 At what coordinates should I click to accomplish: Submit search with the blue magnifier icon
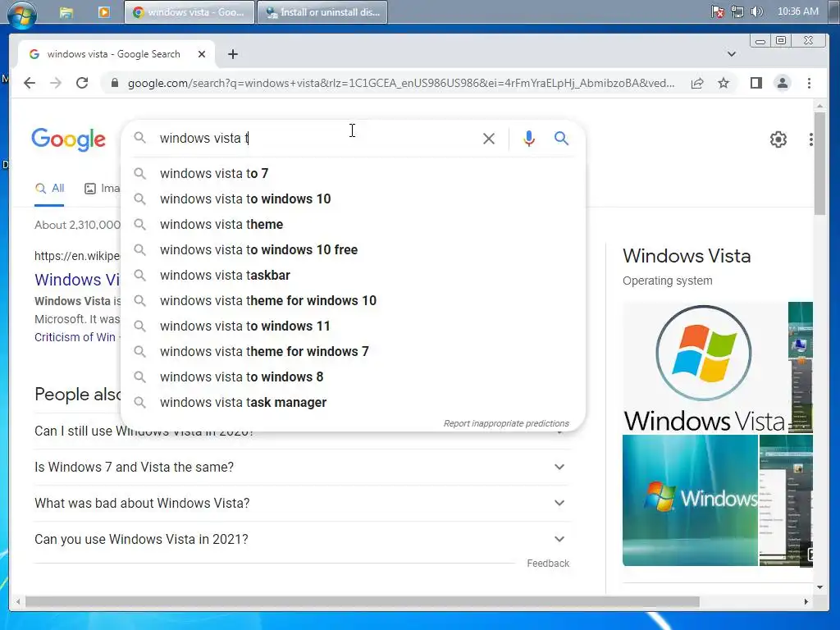tap(561, 139)
